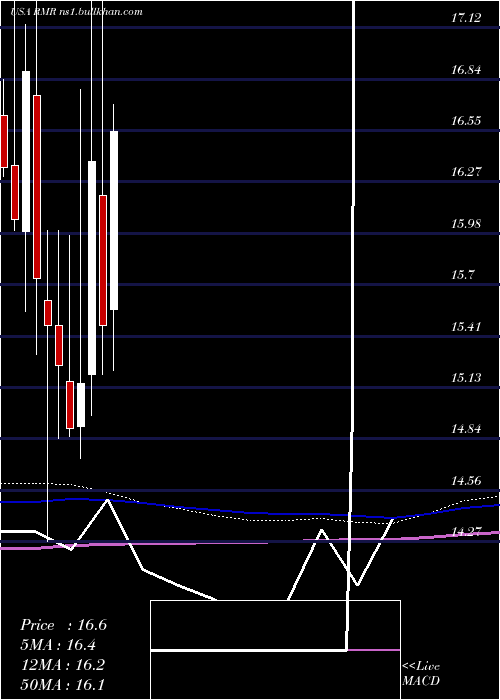Image resolution: width=500 pixels, height=700 pixels.
Task: Select the small red candlestick near 15.7
Action: pos(48,312)
